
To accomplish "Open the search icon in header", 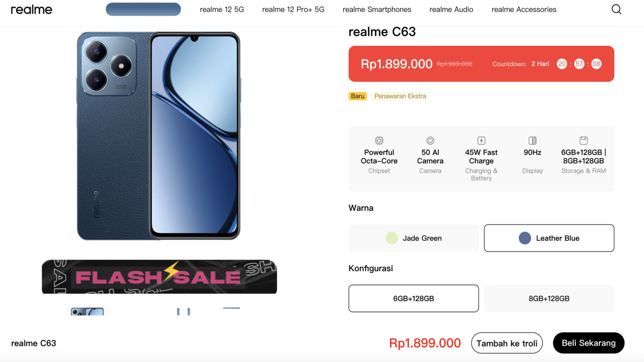I will [616, 10].
